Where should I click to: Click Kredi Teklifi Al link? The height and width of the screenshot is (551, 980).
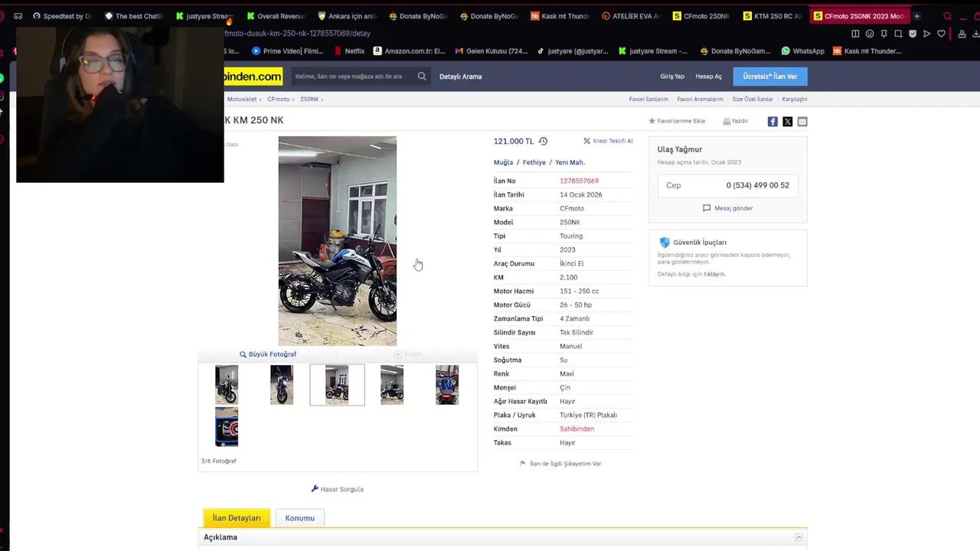[x=608, y=141]
